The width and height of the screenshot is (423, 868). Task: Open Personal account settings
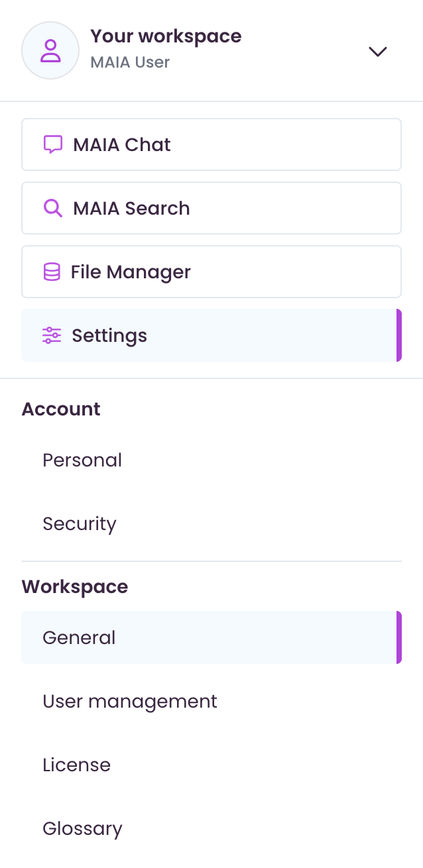click(x=82, y=460)
